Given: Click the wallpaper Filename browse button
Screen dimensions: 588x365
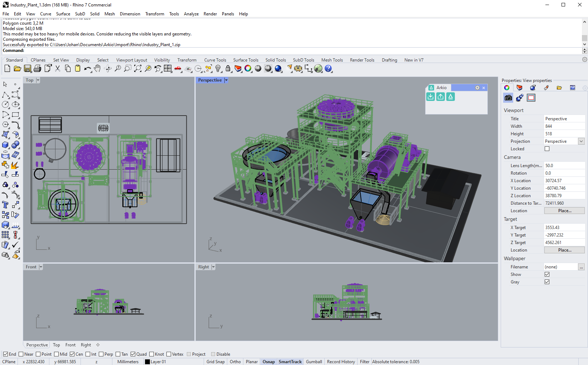Looking at the screenshot, I should (x=582, y=267).
